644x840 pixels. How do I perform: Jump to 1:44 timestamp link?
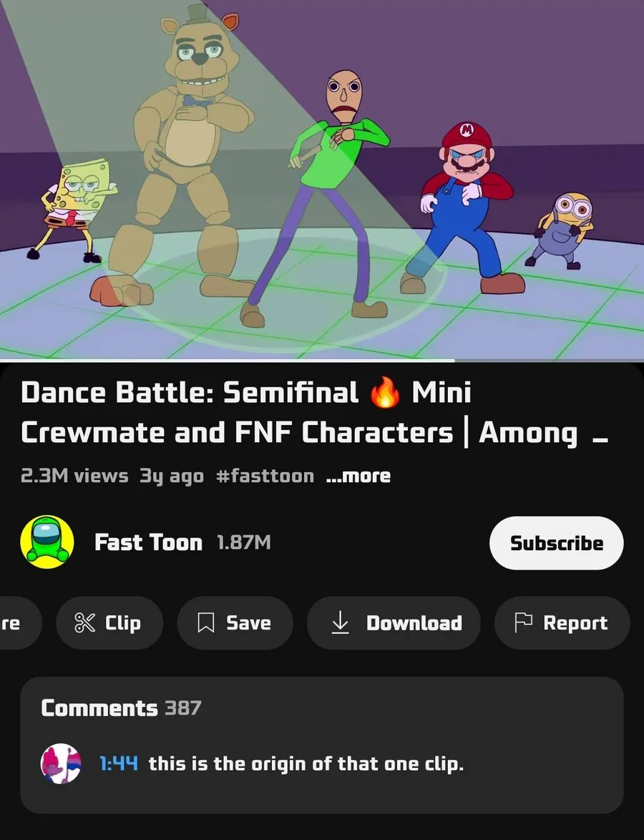119,763
